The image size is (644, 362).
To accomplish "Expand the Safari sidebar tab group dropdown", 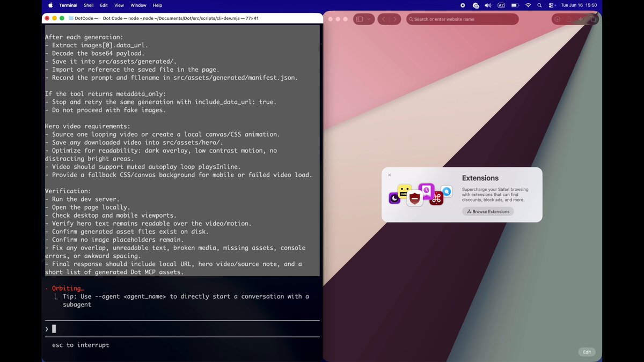I will (x=369, y=19).
